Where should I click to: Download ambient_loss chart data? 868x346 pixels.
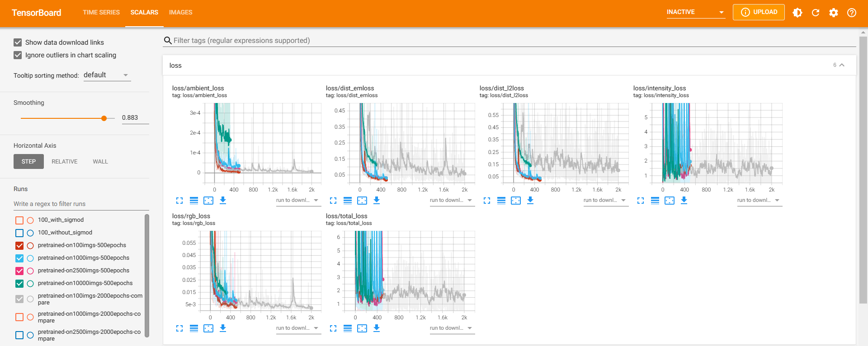[x=223, y=200]
